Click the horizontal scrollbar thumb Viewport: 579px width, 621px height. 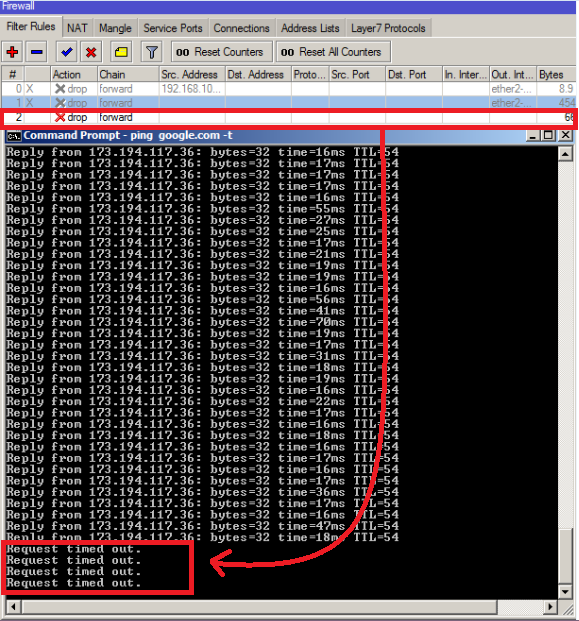(259, 607)
